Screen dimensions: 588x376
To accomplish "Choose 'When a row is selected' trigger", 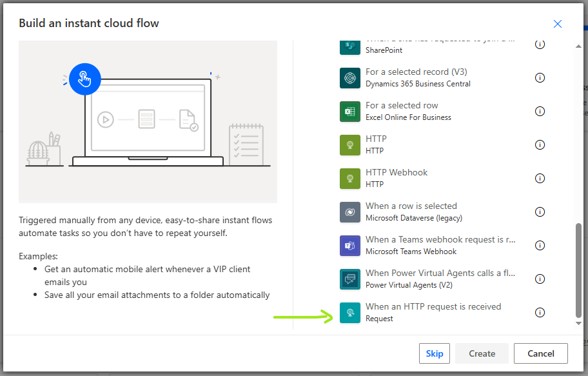I will point(411,206).
